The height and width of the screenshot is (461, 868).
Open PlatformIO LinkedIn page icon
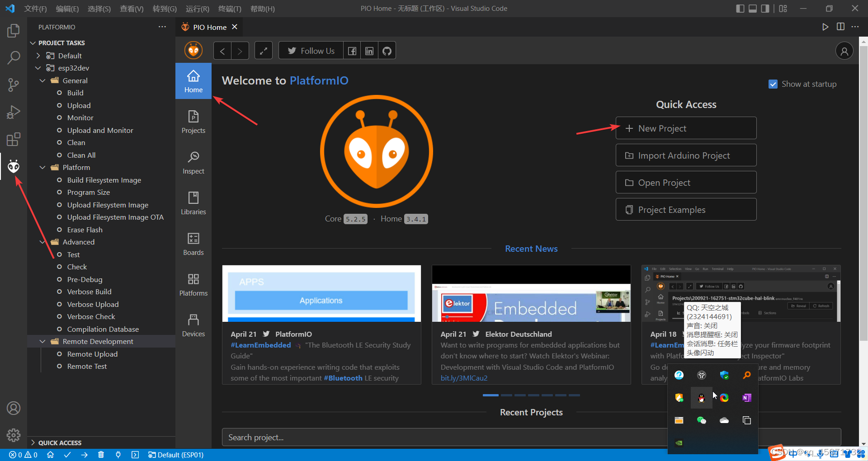coord(369,51)
